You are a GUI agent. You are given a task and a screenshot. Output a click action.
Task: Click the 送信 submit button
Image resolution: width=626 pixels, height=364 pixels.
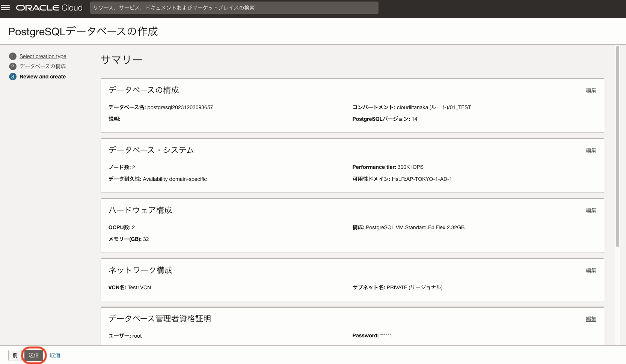pos(34,355)
